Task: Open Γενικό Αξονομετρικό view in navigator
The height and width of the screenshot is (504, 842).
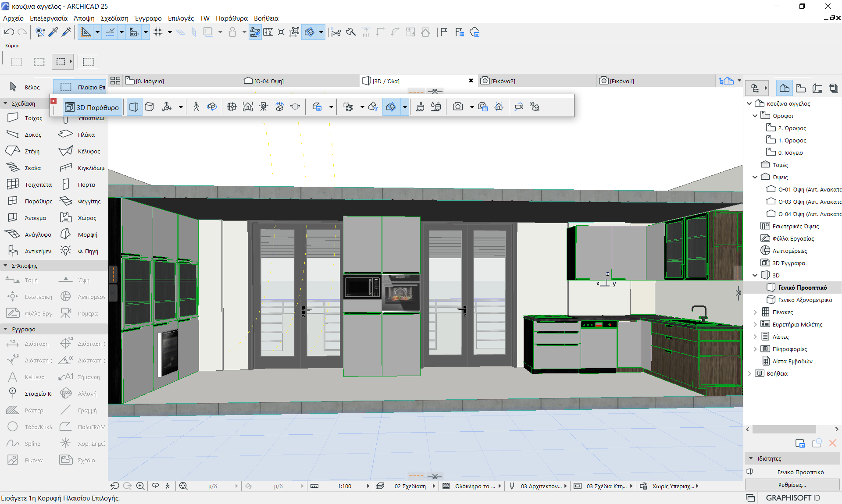Action: [804, 300]
